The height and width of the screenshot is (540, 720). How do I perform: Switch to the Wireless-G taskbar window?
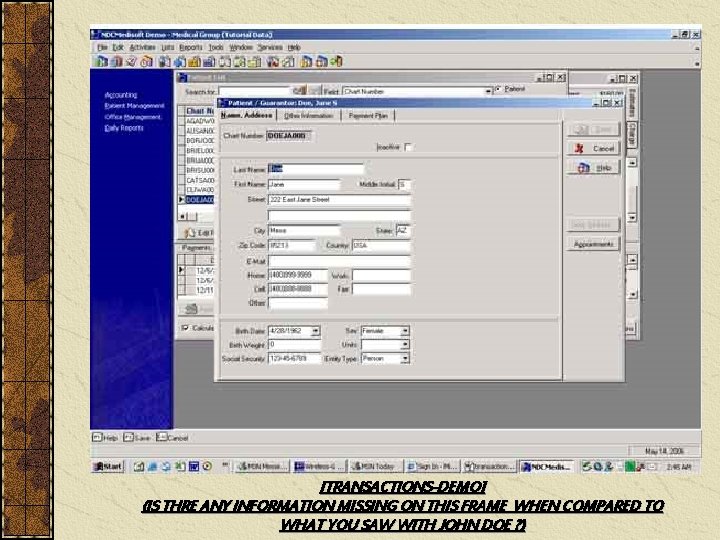[x=319, y=467]
